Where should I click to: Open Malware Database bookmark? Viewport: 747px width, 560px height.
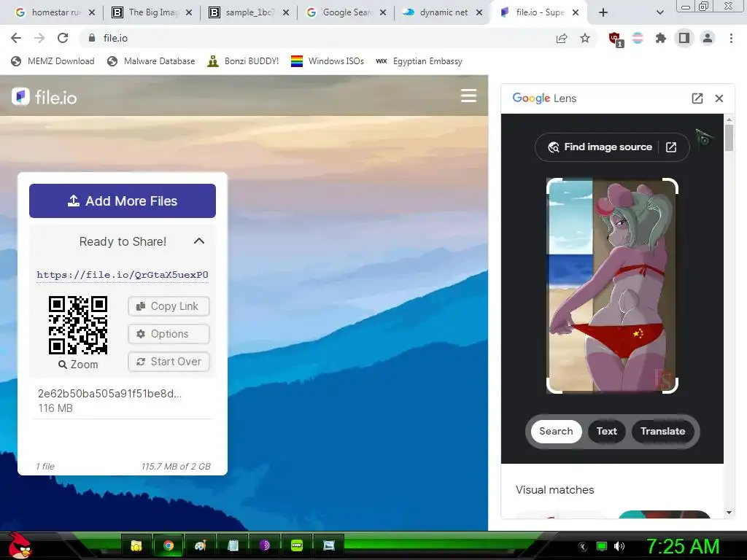click(152, 61)
